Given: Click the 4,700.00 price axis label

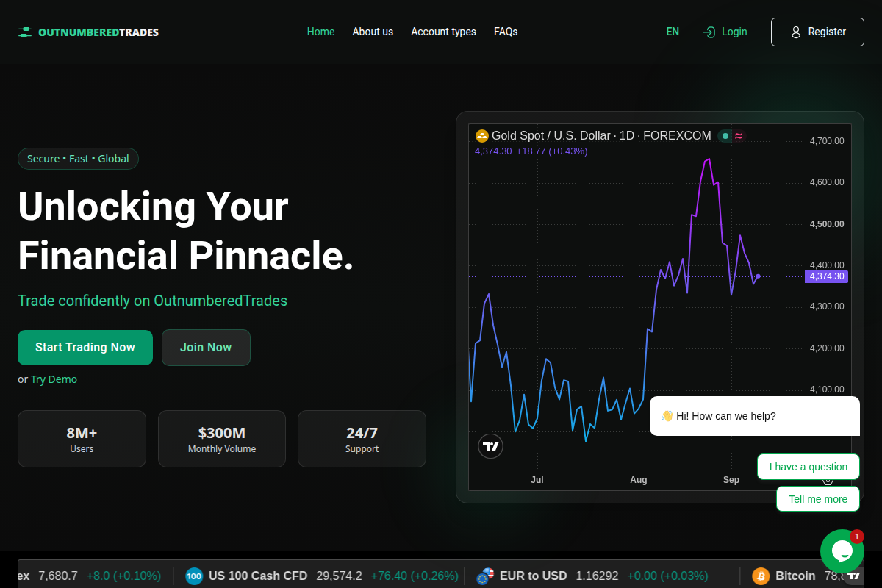Looking at the screenshot, I should 827,141.
